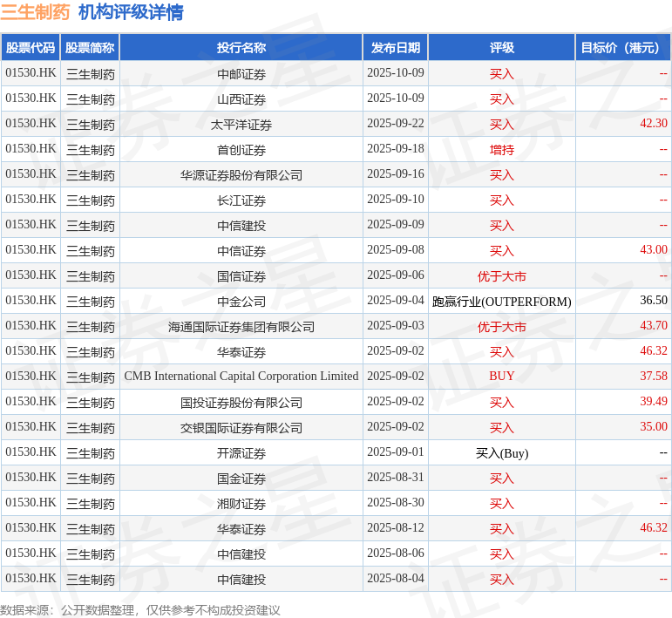Click CMB International Capital Corporation Limited cell

[241, 377]
